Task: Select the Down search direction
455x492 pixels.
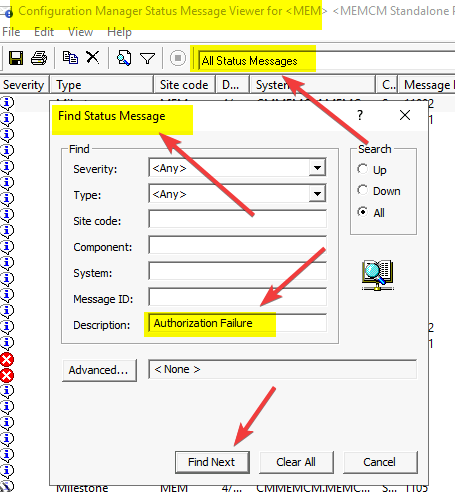Action: click(363, 190)
